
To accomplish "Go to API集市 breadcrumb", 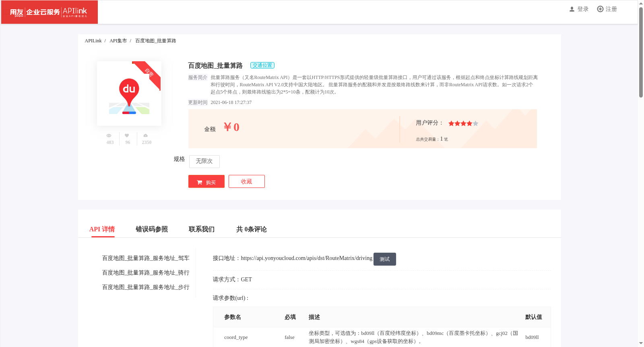I will pos(118,41).
